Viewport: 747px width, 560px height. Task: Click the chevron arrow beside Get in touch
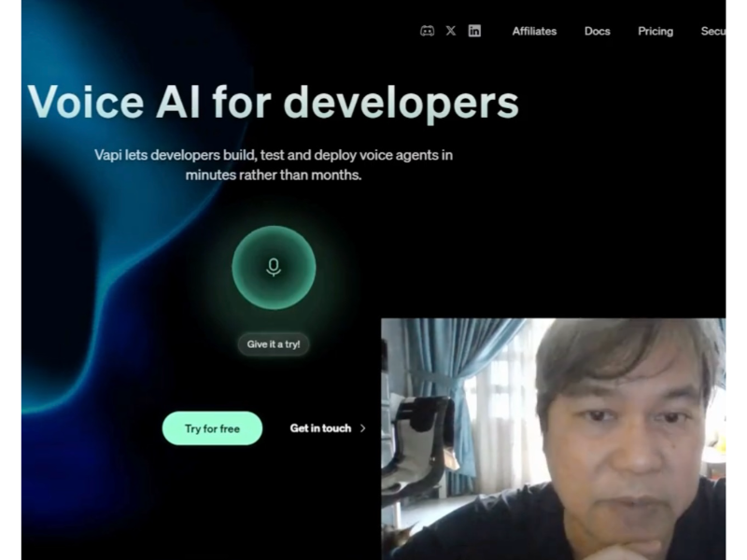pos(363,428)
